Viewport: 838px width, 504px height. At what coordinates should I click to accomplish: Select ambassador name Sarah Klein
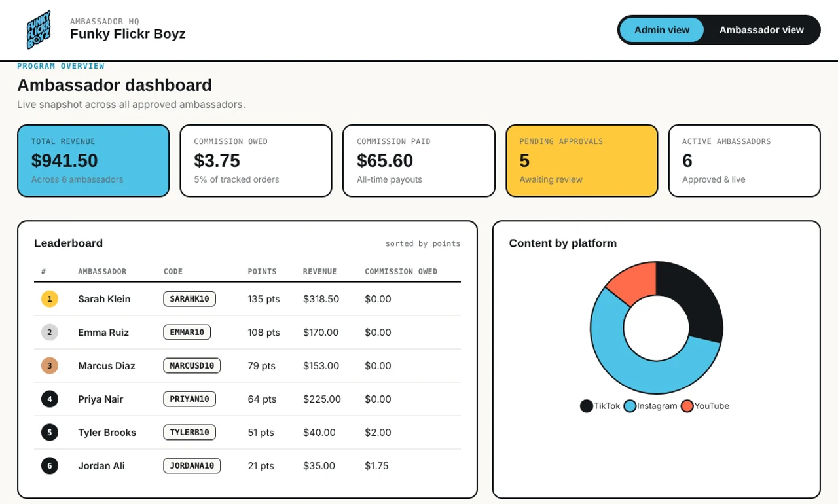(104, 299)
